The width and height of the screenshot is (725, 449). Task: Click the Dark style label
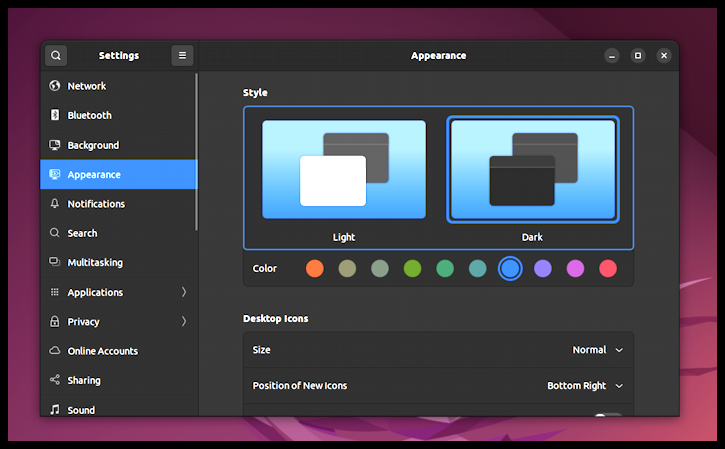tap(532, 237)
